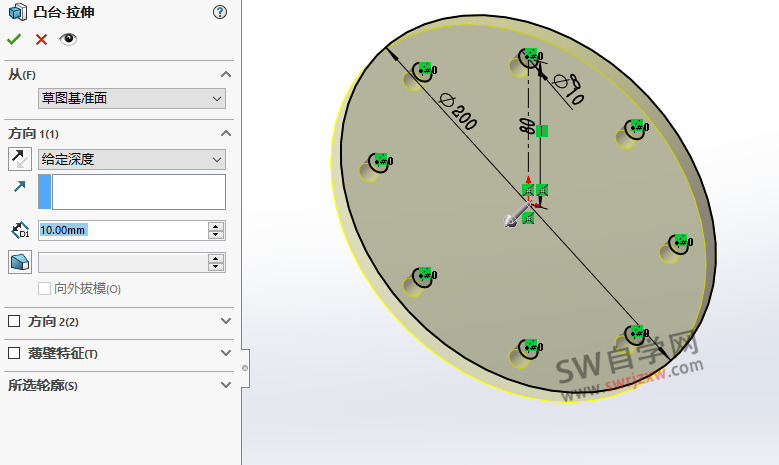Click the direction of extrusion arrow icon

(x=20, y=186)
